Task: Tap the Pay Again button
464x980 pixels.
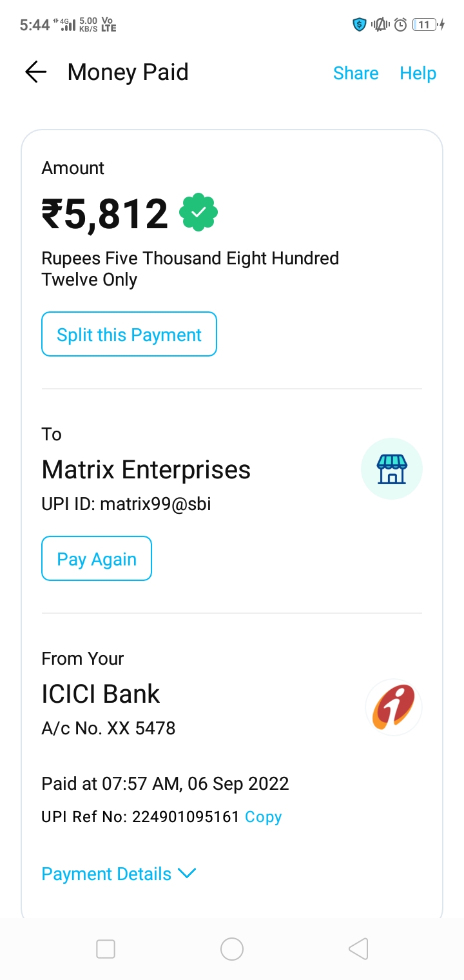Action: click(97, 559)
